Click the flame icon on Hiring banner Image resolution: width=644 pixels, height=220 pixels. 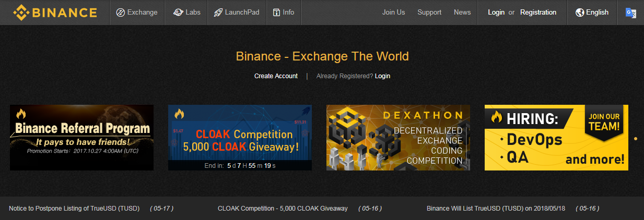click(x=496, y=117)
